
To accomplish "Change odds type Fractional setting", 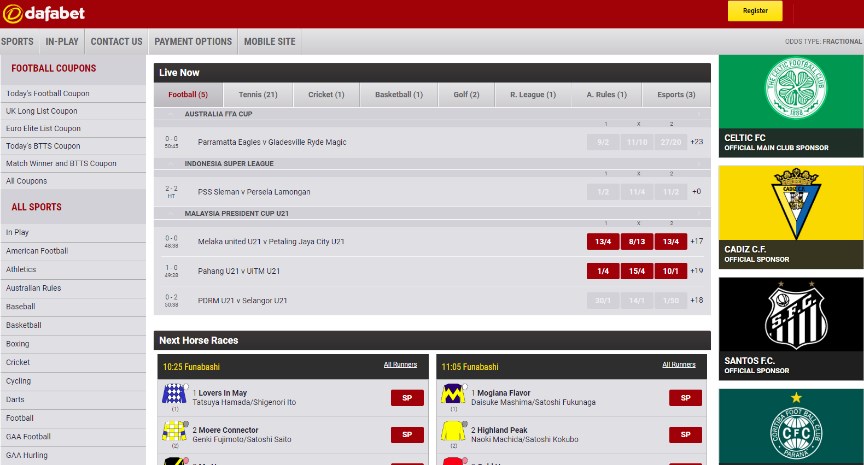I will (x=823, y=41).
